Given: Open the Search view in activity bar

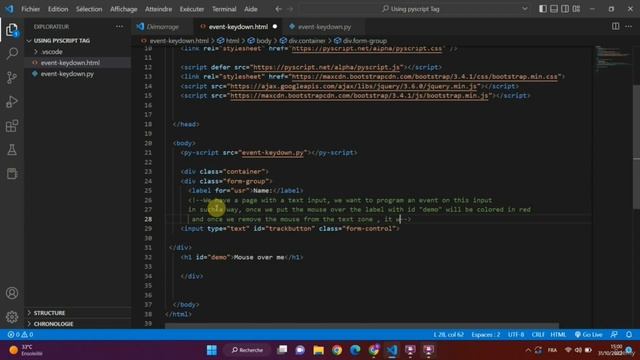Looking at the screenshot, I should coord(12,53).
